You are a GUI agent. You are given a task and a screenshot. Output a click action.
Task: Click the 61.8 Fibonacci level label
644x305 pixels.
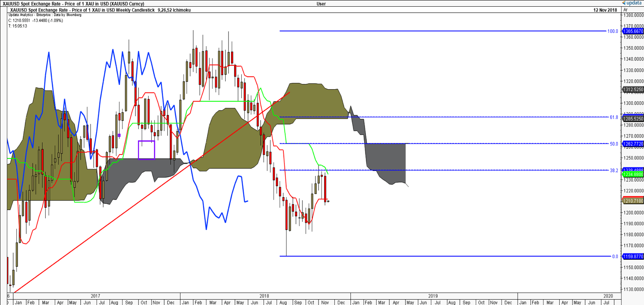pos(614,118)
